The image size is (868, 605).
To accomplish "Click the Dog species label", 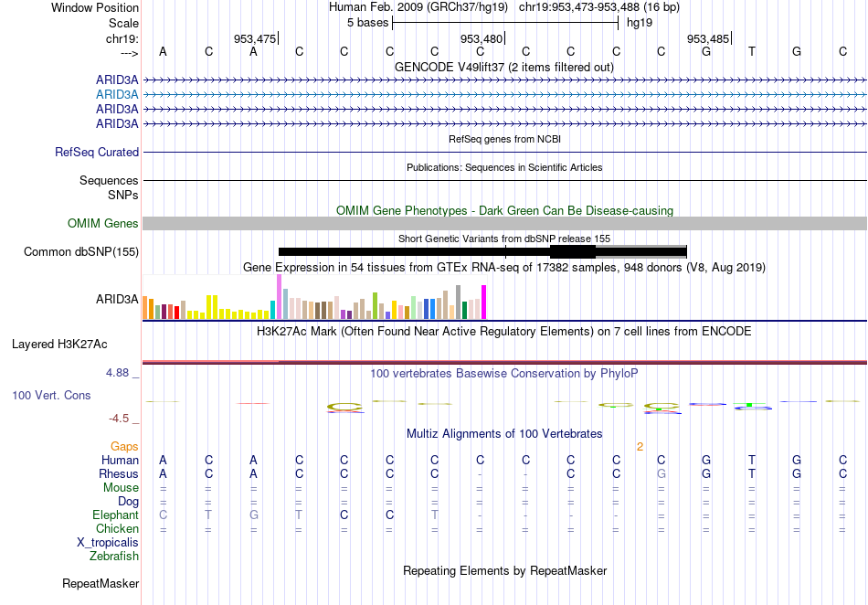I will pyautogui.click(x=128, y=502).
